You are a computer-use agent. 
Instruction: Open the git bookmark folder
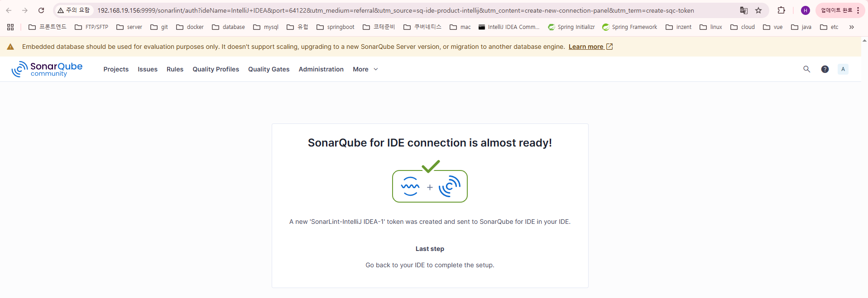159,27
